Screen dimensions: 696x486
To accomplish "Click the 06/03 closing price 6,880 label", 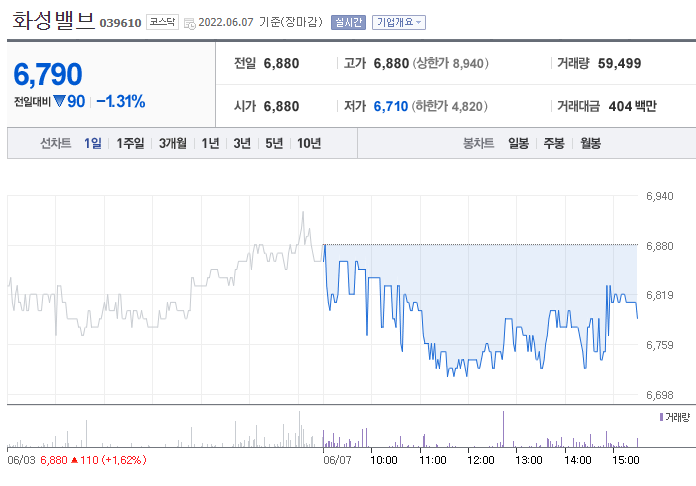I will coord(54,460).
